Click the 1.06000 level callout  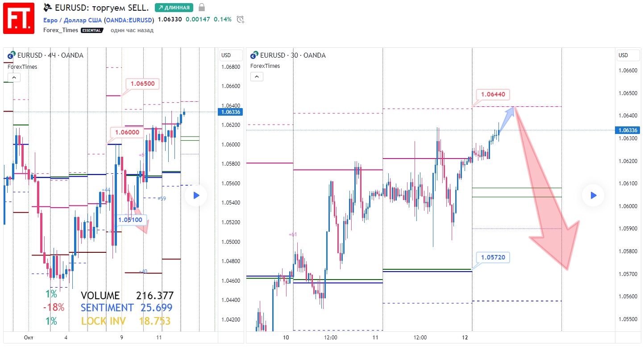tap(127, 132)
